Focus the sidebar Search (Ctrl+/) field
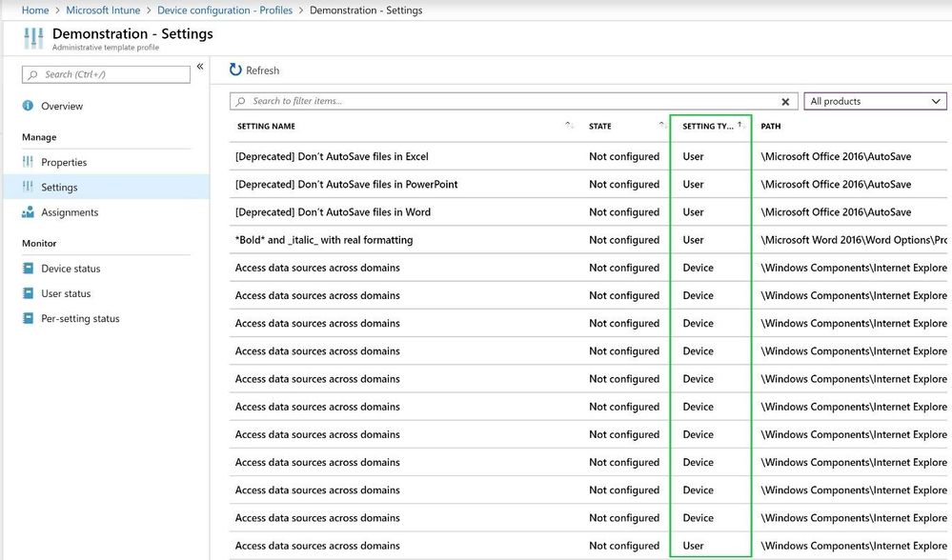This screenshot has width=952, height=560. pos(106,74)
